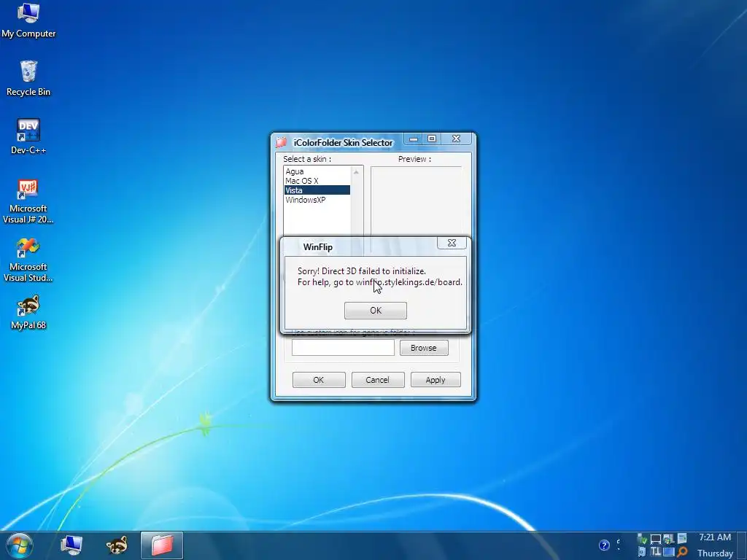Select the My Computer desktop icon

[28, 20]
